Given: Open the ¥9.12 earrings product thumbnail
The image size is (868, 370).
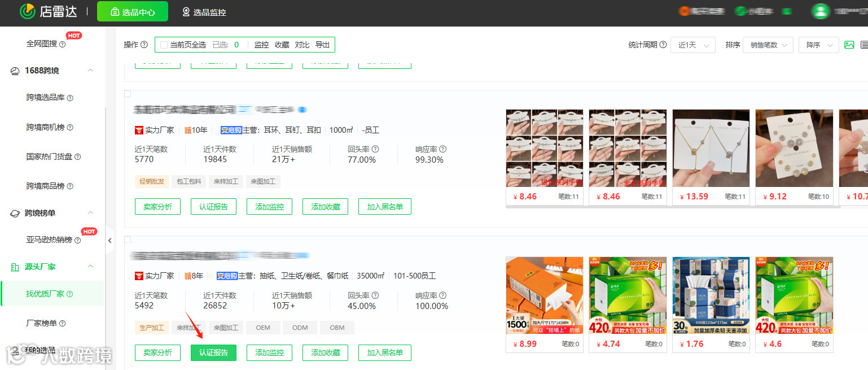Looking at the screenshot, I should pos(794,149).
